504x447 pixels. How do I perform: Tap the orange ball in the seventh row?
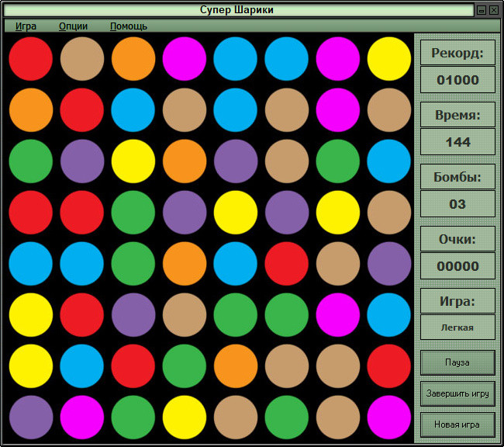pos(235,366)
